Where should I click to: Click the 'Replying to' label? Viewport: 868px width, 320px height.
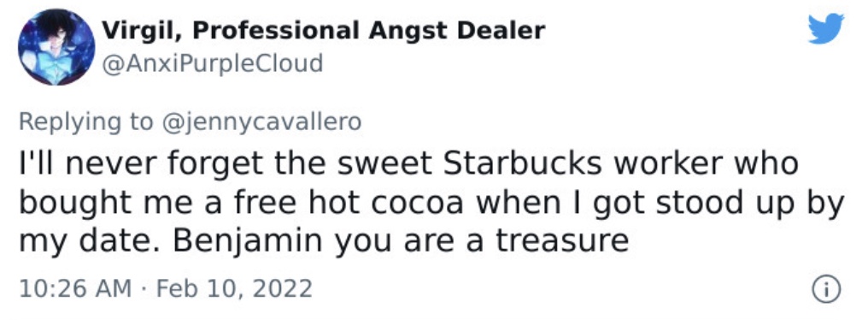[87, 122]
